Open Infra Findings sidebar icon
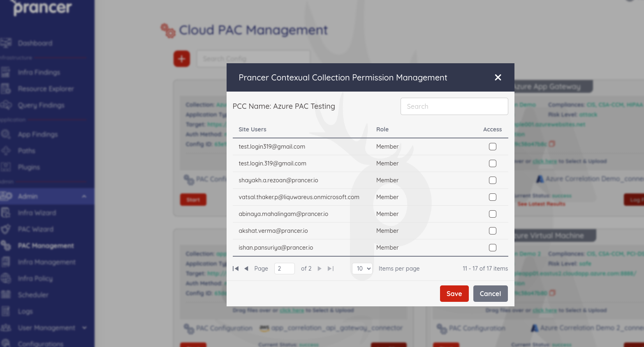 point(6,72)
